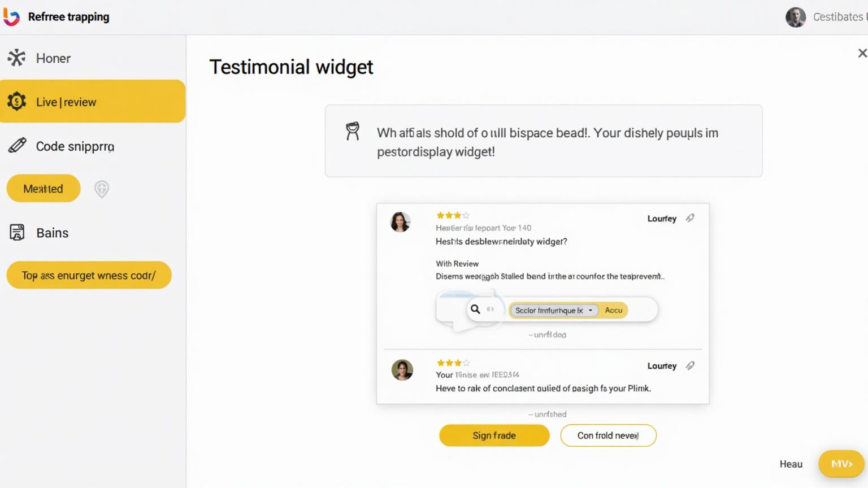This screenshot has height=488, width=868.
Task: Click the magnifier search icon in widget
Action: [475, 309]
